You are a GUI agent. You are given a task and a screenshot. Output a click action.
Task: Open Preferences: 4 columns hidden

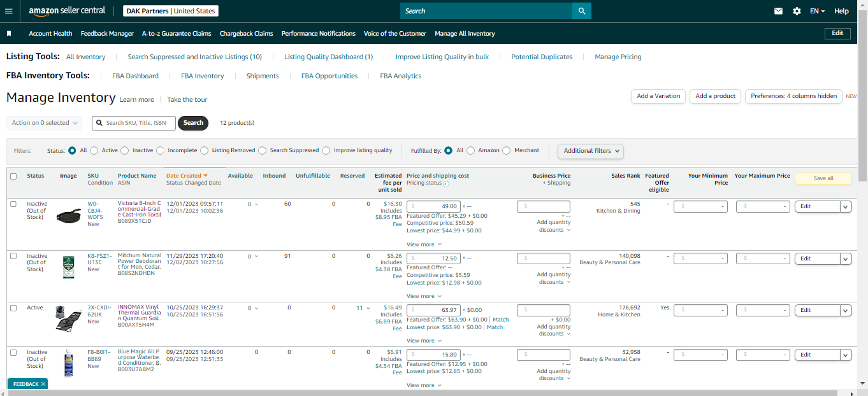[x=793, y=96]
